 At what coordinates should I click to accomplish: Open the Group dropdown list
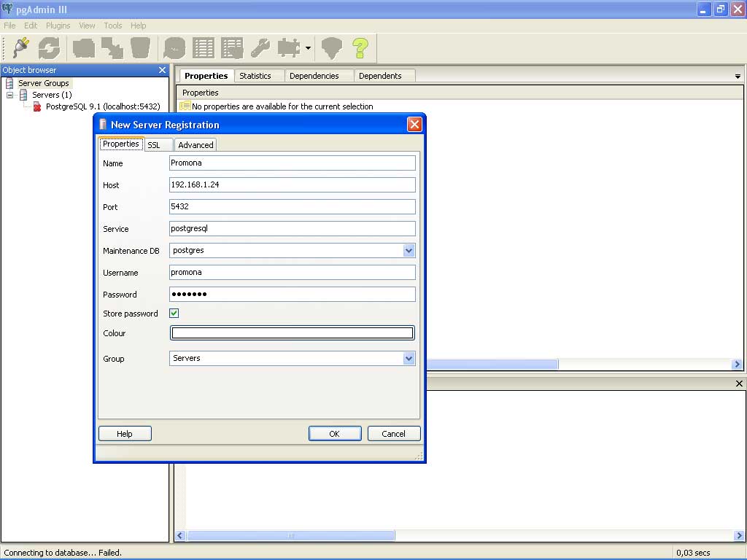click(409, 359)
